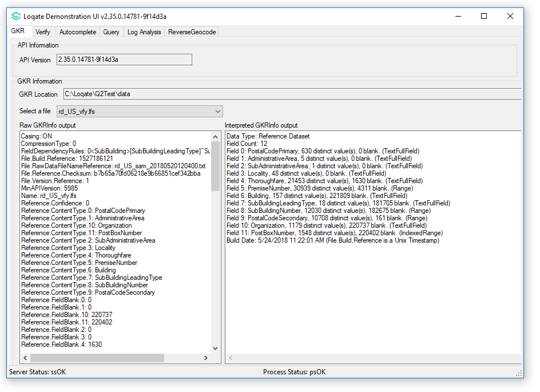Open the Autocomplete tab
The height and width of the screenshot is (392, 540).
pos(78,32)
